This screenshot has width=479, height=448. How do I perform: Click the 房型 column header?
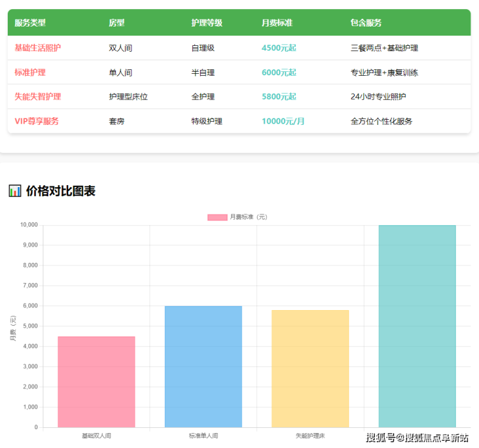click(x=117, y=23)
